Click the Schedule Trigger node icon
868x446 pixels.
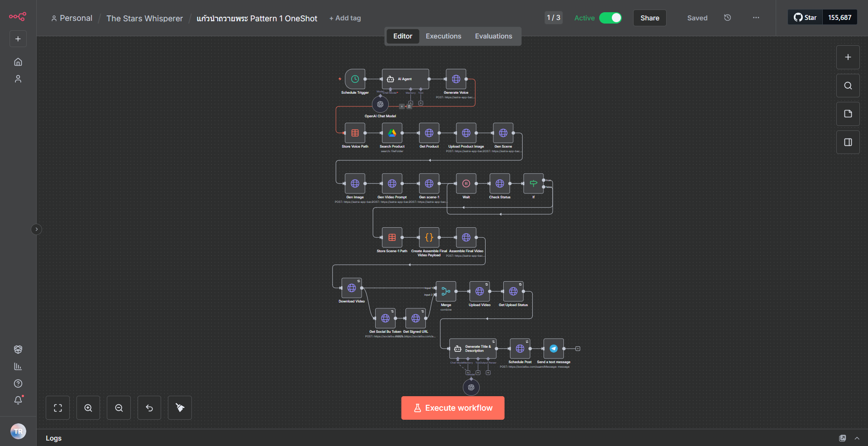[355, 79]
